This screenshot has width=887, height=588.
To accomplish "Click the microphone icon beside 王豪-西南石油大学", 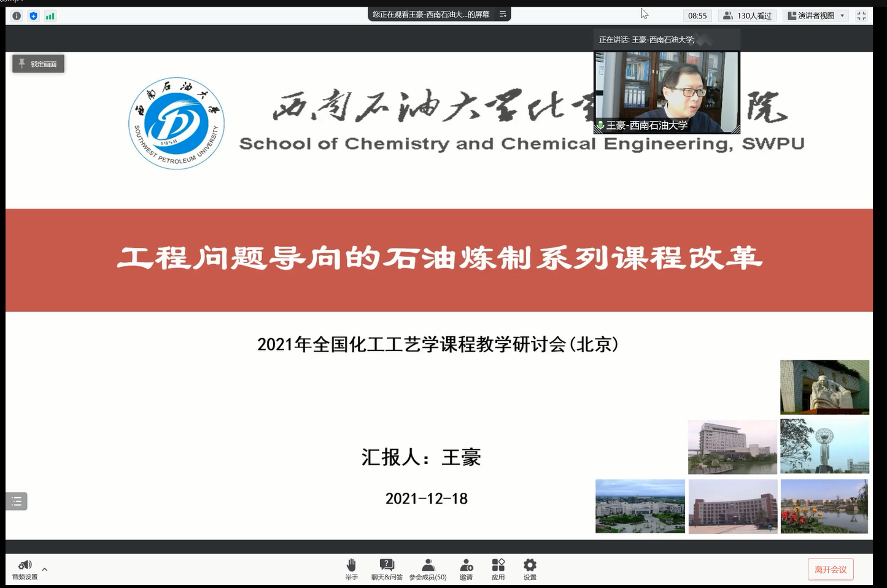I will (600, 125).
